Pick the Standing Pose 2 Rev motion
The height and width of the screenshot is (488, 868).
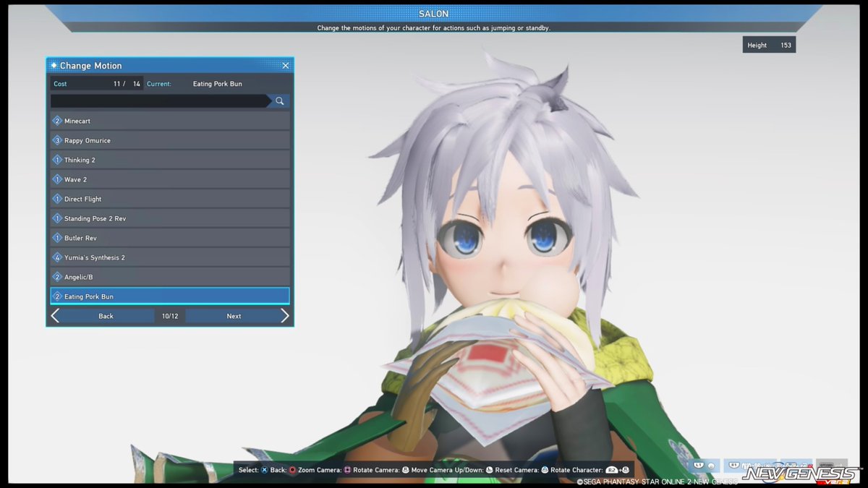coord(170,218)
